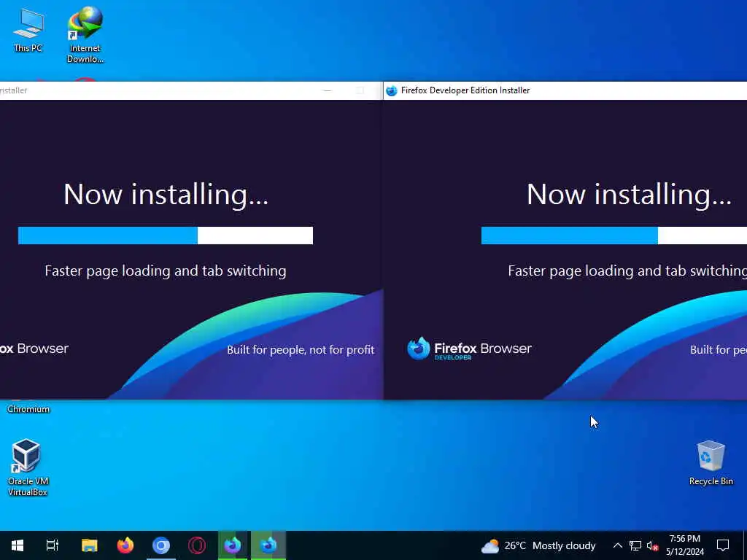This screenshot has height=560, width=747.
Task: Click 'Now installing...' in the left installer
Action: pyautogui.click(x=166, y=195)
